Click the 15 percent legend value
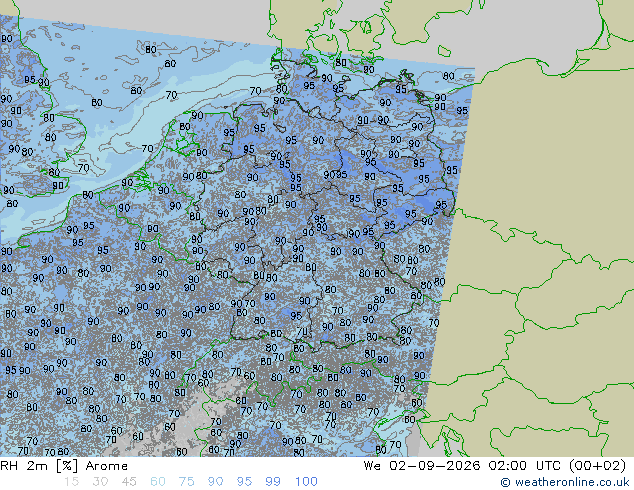634x490 pixels. [71, 482]
